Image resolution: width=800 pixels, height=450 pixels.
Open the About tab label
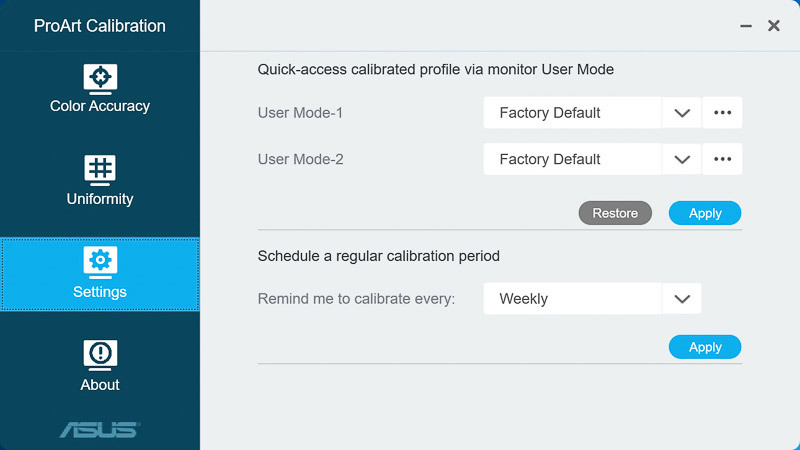coord(100,385)
